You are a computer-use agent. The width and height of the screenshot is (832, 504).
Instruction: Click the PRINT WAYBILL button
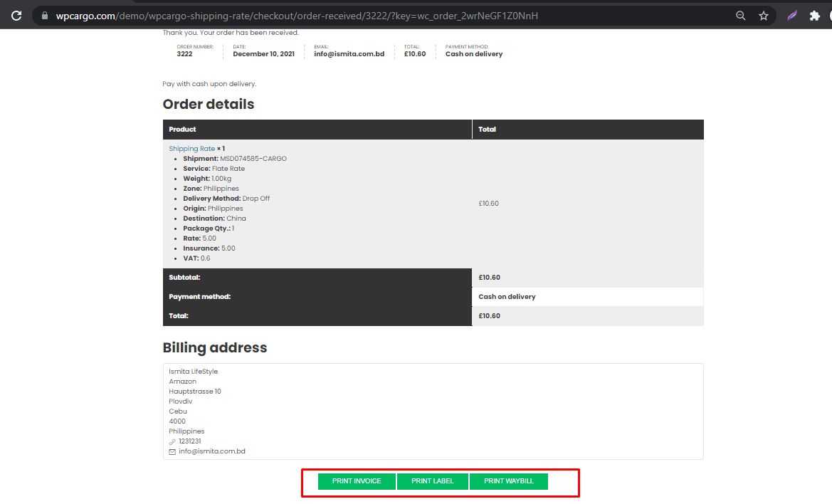508,481
